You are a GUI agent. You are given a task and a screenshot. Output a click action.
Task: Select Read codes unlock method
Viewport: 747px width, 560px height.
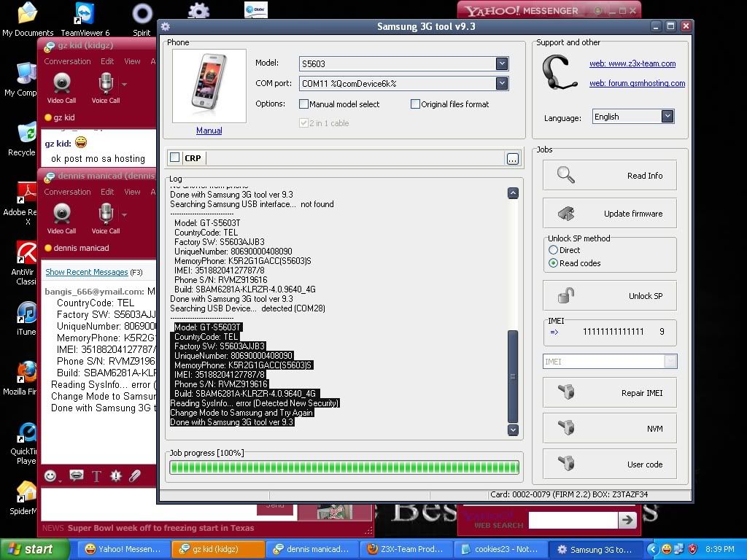point(553,262)
